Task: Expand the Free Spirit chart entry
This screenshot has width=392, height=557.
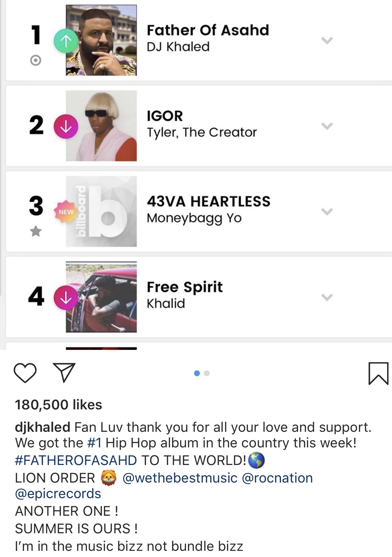Action: pyautogui.click(x=327, y=297)
